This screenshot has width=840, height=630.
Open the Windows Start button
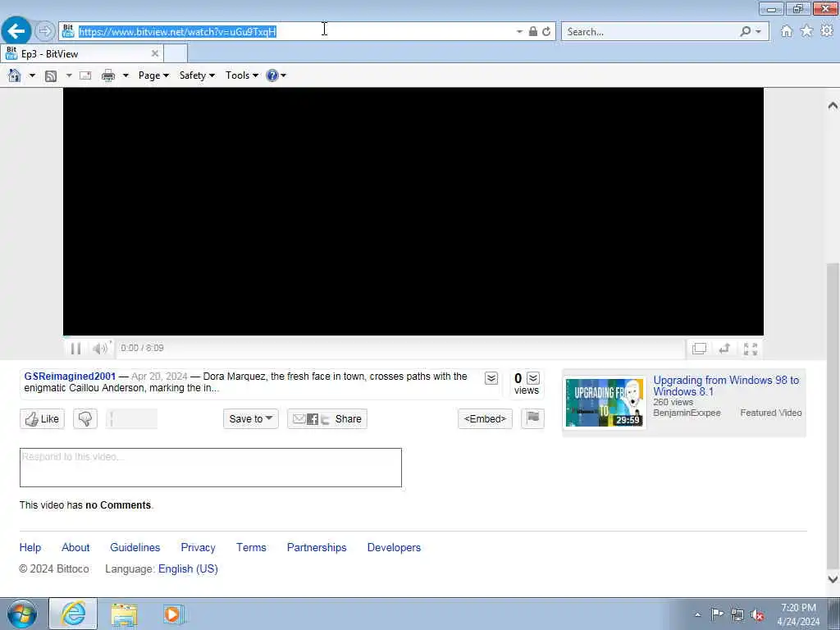point(22,614)
